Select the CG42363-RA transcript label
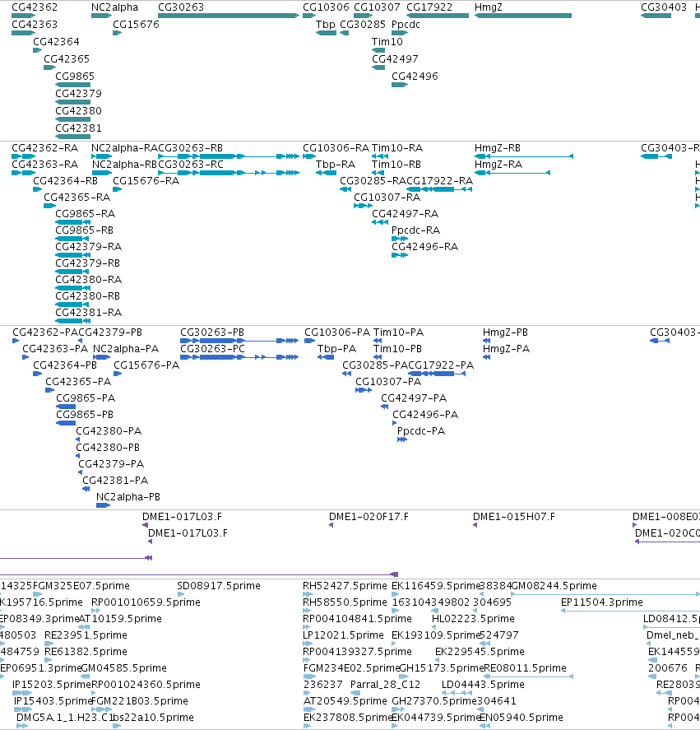 (44, 165)
